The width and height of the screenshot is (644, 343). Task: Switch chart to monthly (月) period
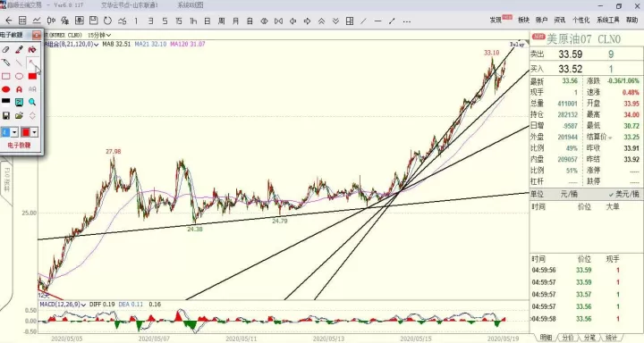[x=236, y=21]
